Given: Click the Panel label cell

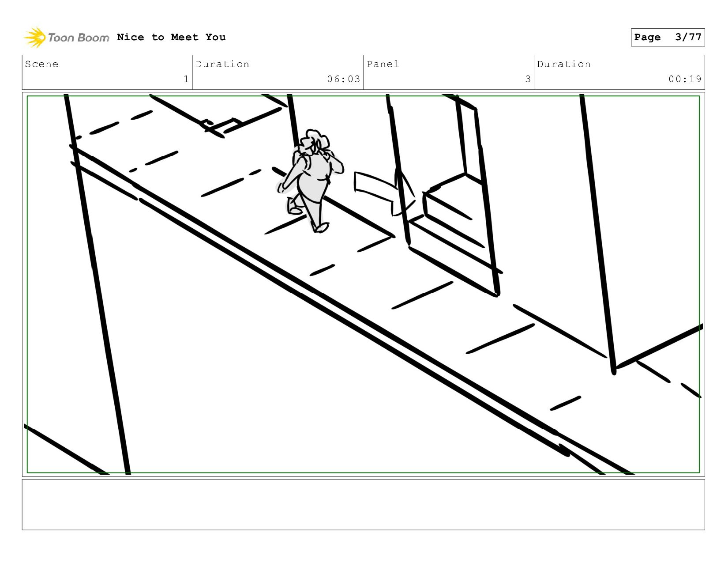Looking at the screenshot, I should tap(449, 72).
